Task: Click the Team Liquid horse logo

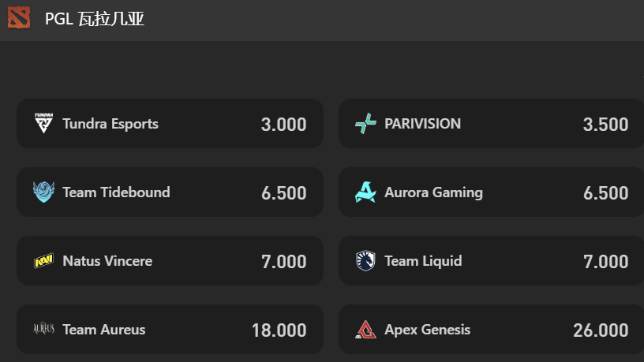Action: click(x=365, y=261)
